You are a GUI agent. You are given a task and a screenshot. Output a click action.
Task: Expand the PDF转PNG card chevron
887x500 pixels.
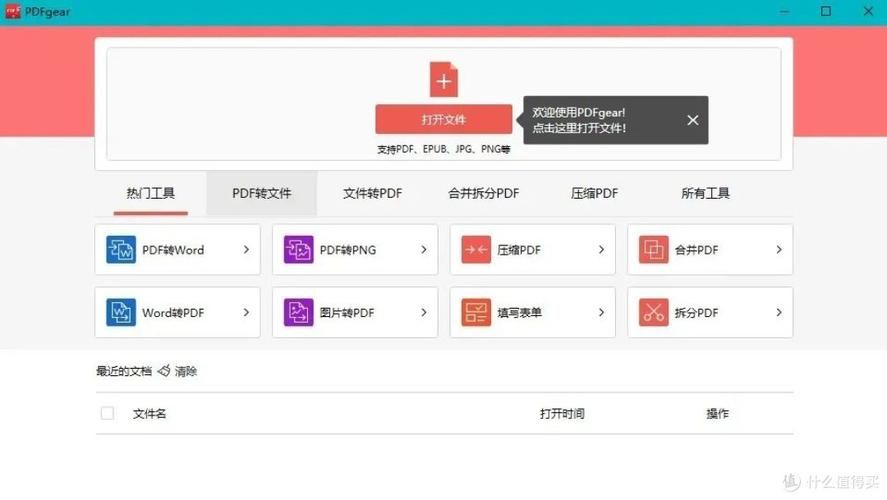(x=424, y=249)
